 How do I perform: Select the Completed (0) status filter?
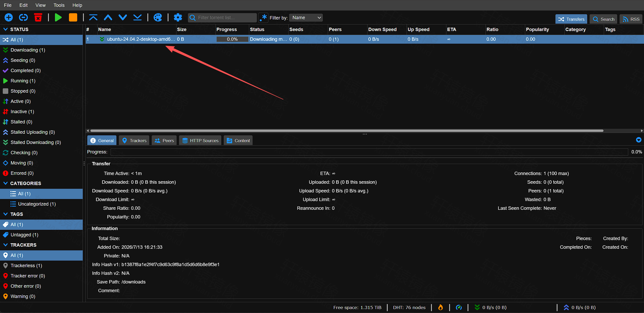click(x=41, y=71)
